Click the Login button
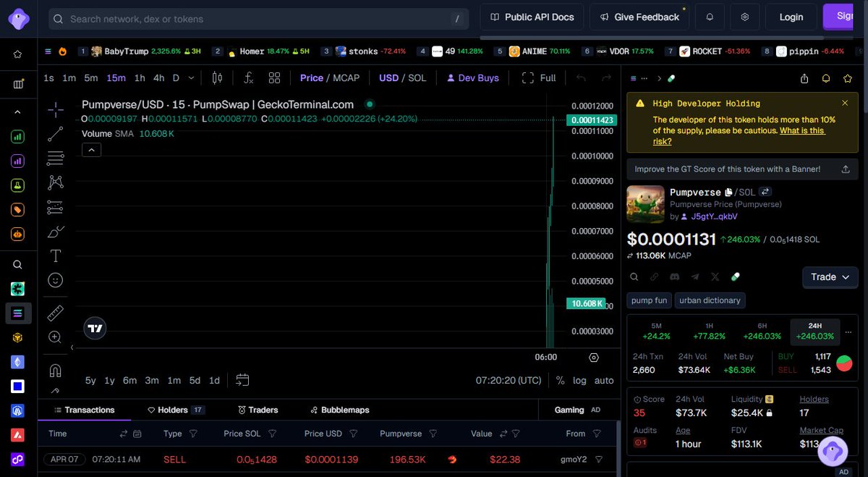This screenshot has height=477, width=868. click(x=791, y=17)
